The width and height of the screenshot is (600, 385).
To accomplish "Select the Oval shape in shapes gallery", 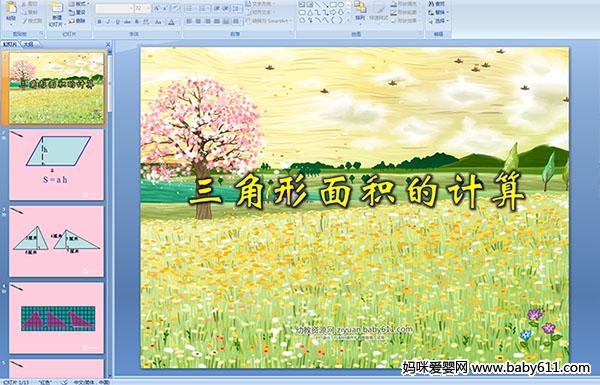I will point(340,5).
